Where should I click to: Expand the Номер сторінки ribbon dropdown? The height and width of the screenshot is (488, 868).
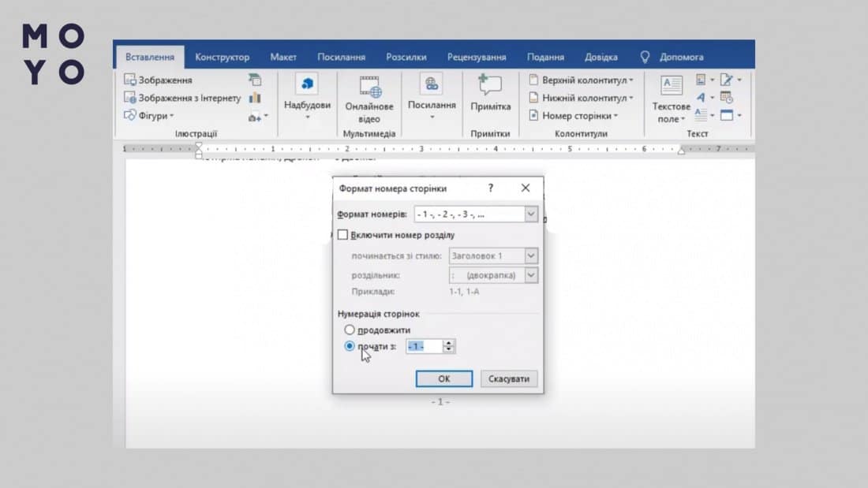578,116
